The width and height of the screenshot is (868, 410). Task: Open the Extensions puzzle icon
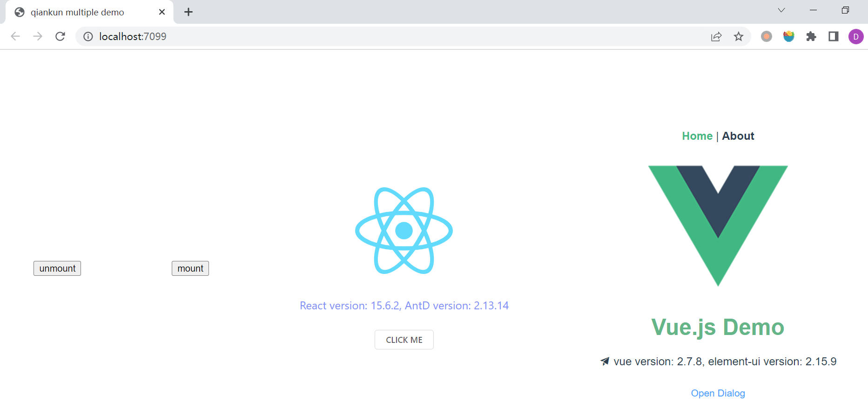tap(811, 36)
